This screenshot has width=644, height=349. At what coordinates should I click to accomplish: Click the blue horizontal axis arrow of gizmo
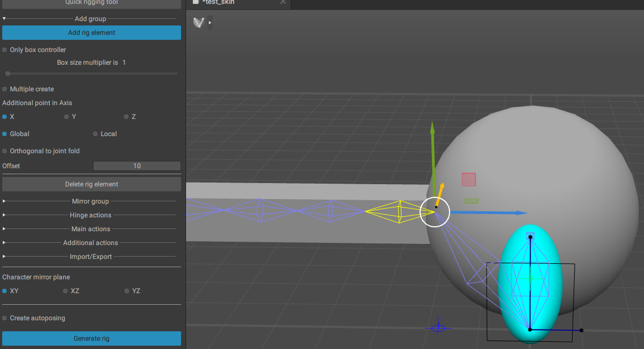(489, 212)
